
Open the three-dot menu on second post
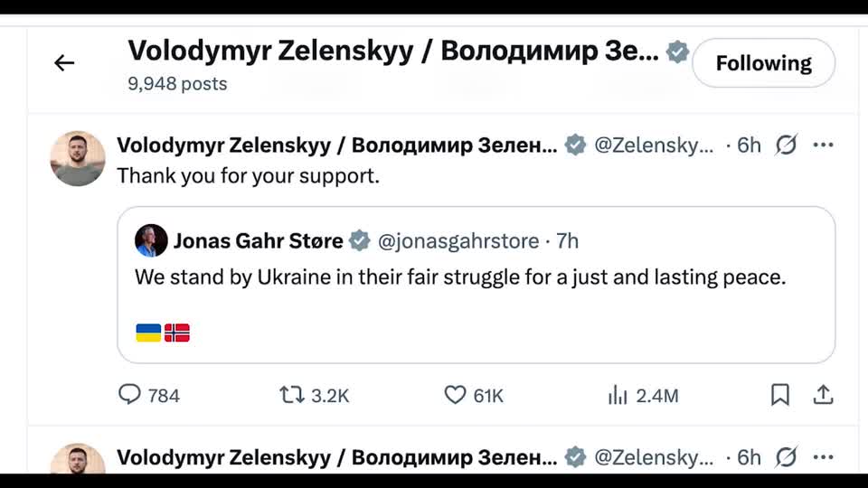tap(823, 457)
